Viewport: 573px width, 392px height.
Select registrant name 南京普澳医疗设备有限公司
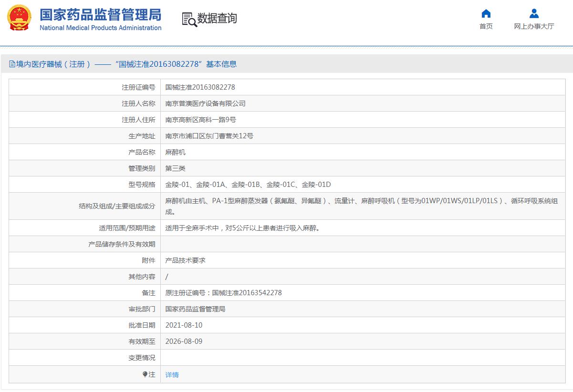coord(205,103)
